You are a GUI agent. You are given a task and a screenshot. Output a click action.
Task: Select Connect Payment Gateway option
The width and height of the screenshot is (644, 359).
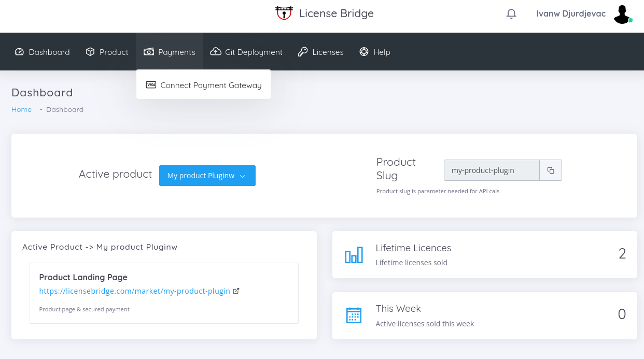pos(203,85)
